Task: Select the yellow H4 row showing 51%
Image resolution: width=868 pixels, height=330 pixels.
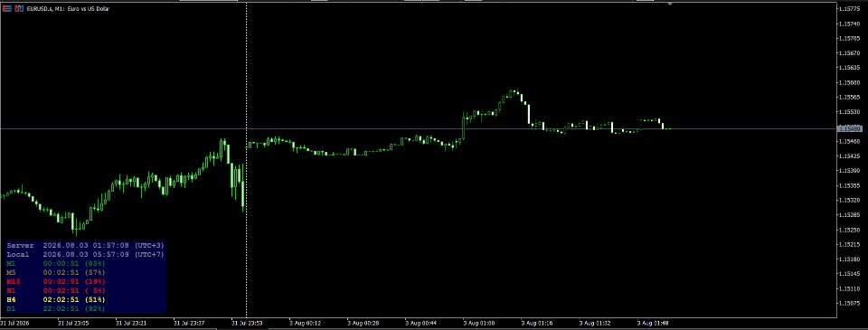Action: [x=55, y=299]
